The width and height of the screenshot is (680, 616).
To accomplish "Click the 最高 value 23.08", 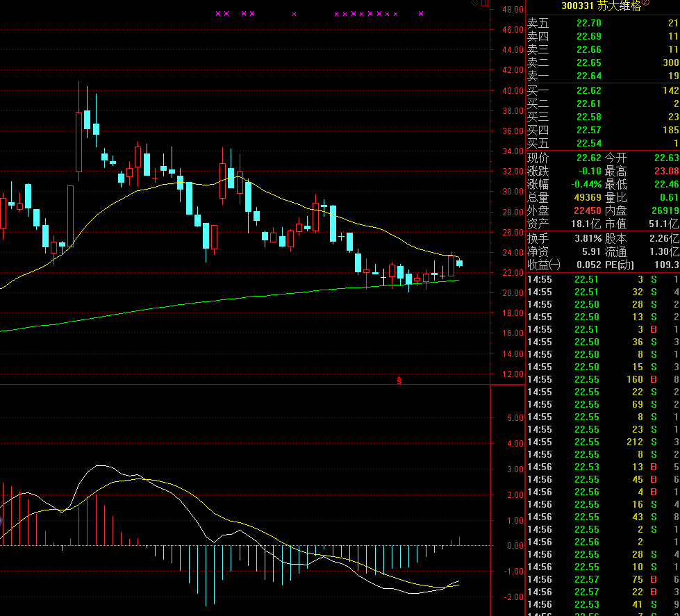I will (x=667, y=171).
